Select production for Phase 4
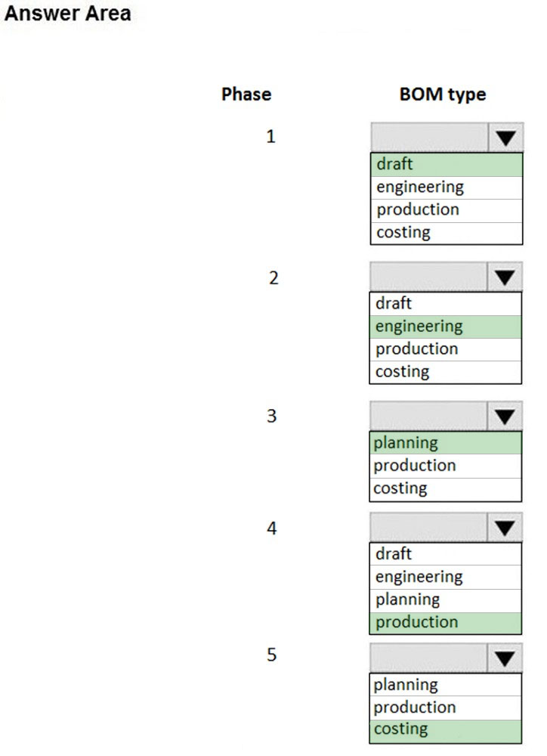The image size is (547, 756). [x=445, y=623]
